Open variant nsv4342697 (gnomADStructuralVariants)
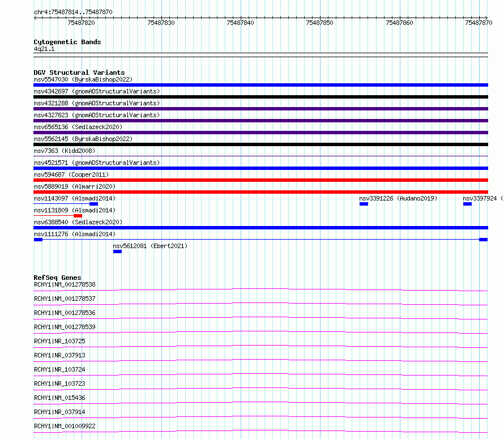Viewport: 504px width, 439px height. pyautogui.click(x=97, y=91)
